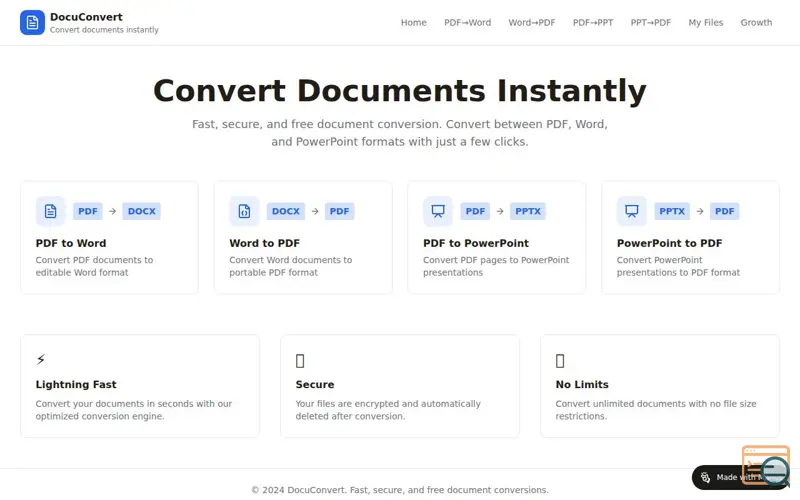Click 'Your files are encrypted' description text

(x=388, y=410)
